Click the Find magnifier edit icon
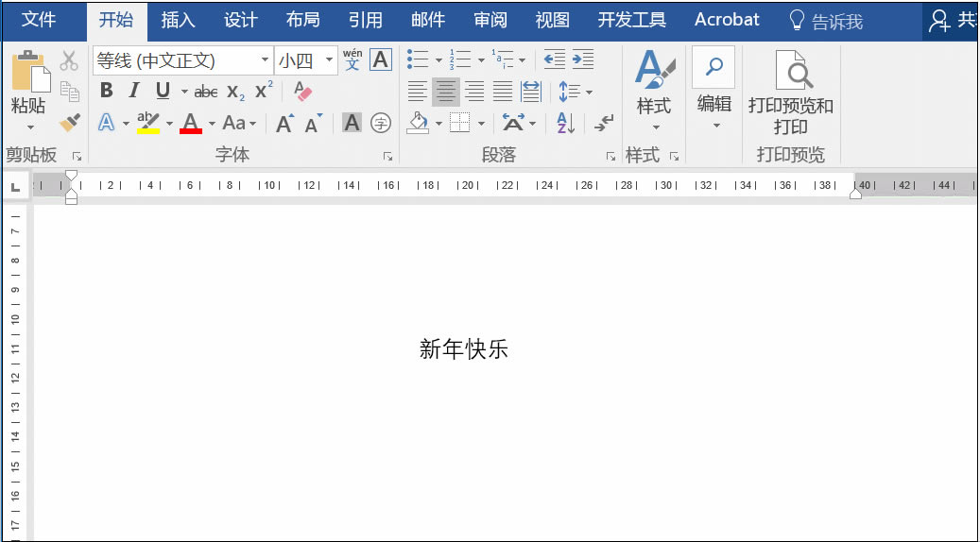The height and width of the screenshot is (542, 980). coord(714,67)
